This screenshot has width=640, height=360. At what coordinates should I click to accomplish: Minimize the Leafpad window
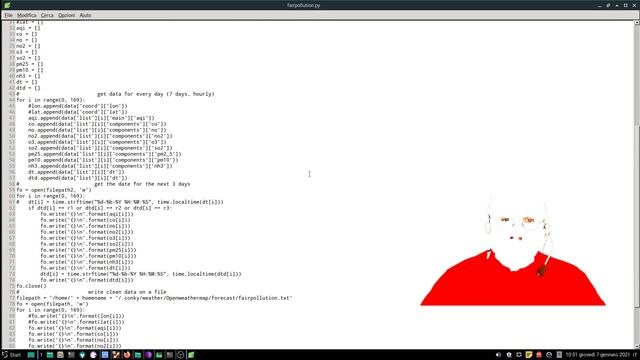pyautogui.click(x=599, y=5)
